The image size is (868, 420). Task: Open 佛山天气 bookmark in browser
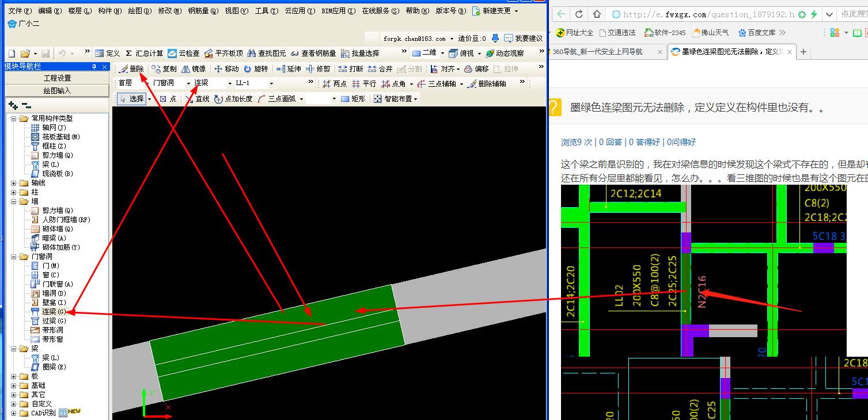click(711, 33)
